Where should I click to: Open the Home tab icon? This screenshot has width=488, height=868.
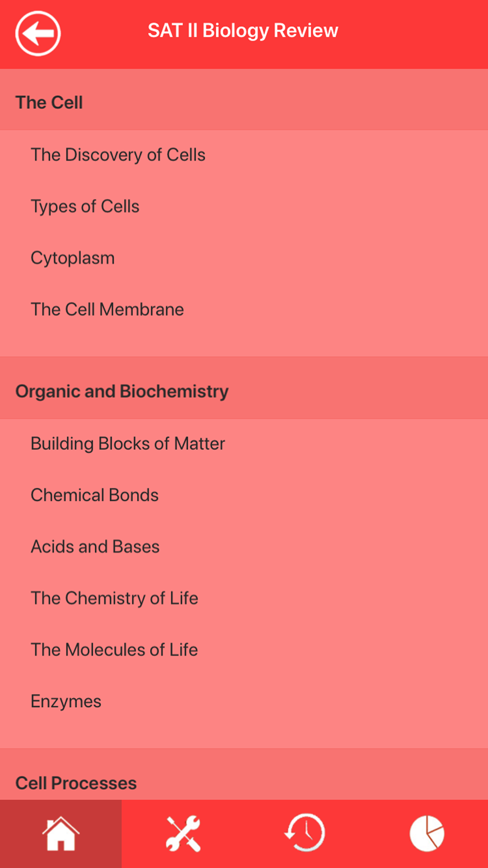61,834
